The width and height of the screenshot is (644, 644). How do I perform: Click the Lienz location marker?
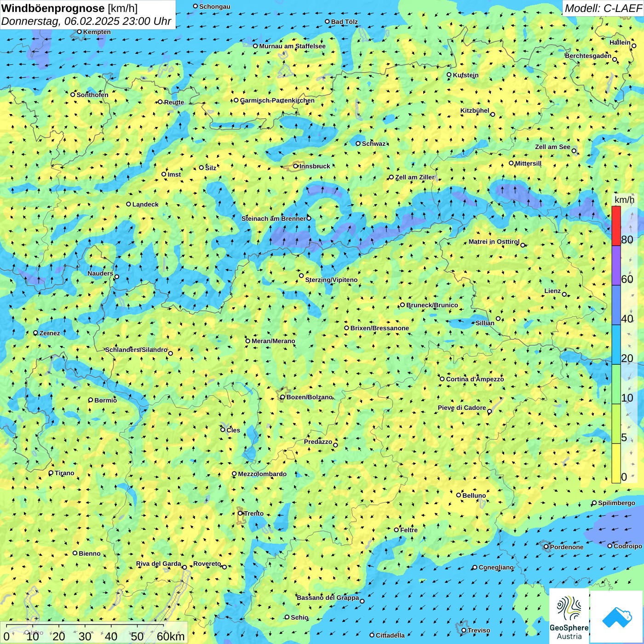(564, 294)
